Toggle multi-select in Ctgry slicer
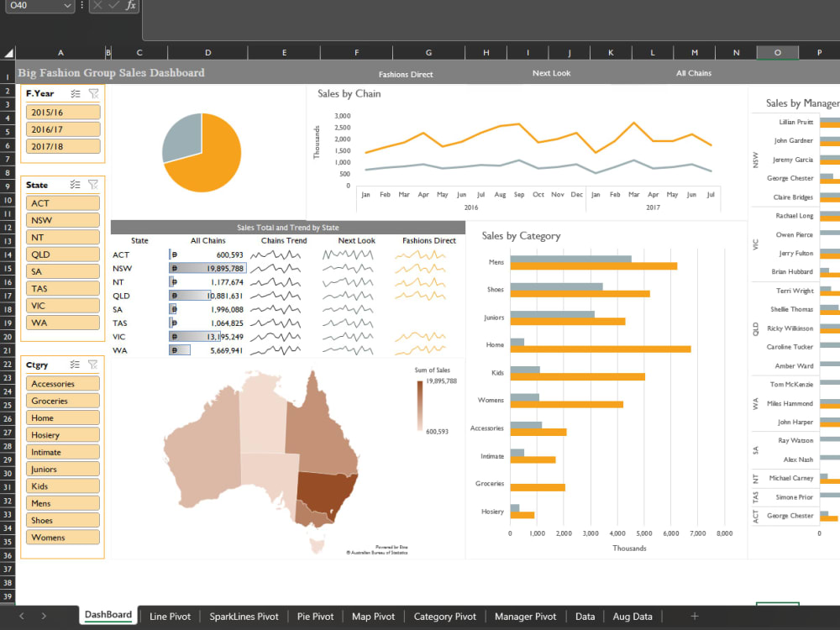 (x=75, y=365)
